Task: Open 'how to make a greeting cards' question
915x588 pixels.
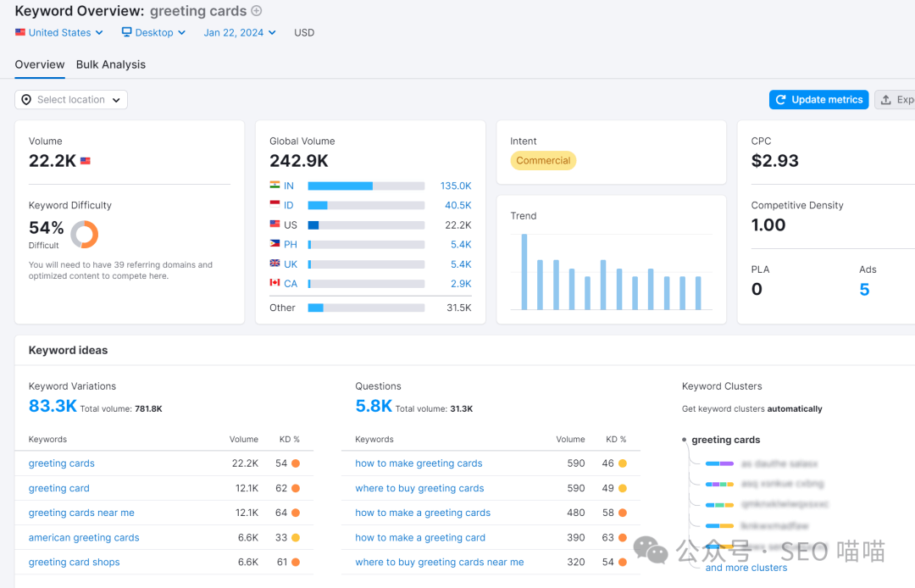Action: (423, 513)
